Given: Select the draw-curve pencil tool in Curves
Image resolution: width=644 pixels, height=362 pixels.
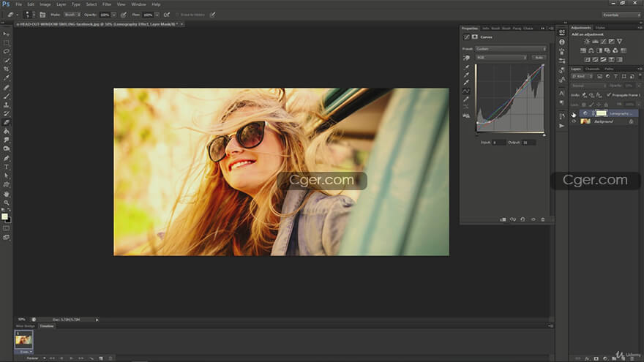Looking at the screenshot, I should click(466, 99).
